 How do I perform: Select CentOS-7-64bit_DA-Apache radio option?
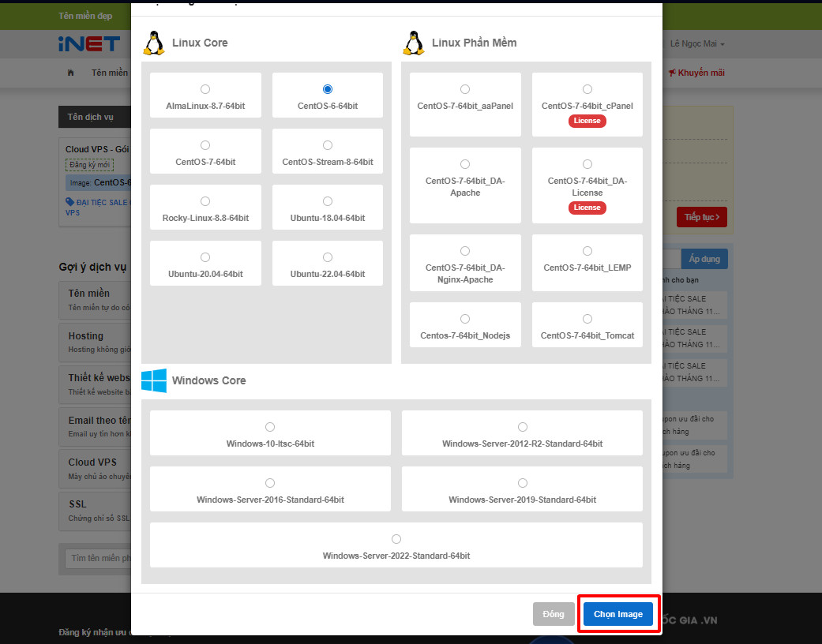[465, 164]
